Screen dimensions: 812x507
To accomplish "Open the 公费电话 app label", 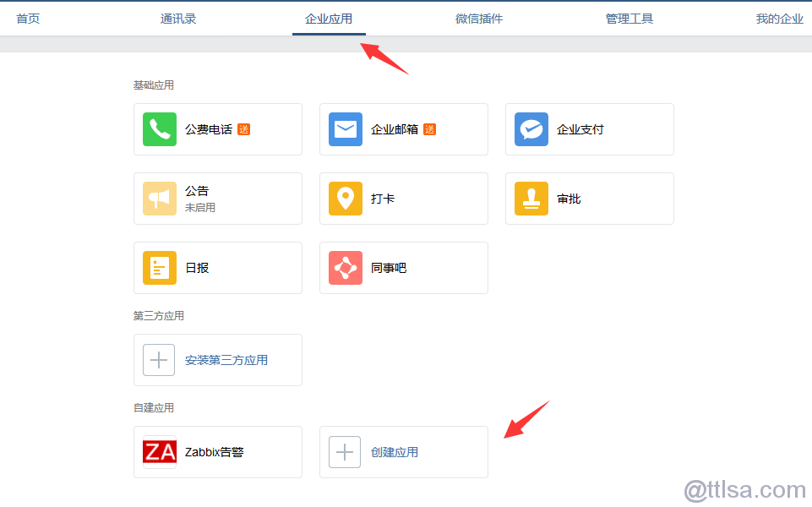I will pyautogui.click(x=209, y=129).
